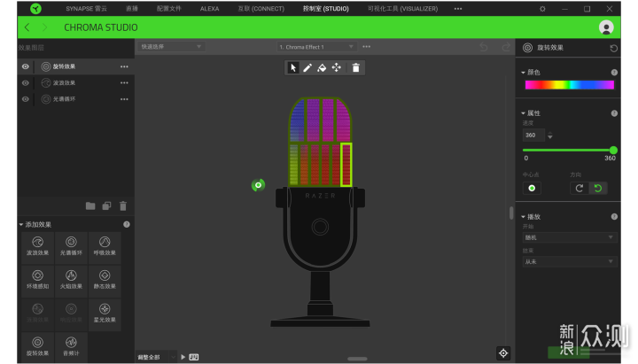Open the keyboard preview icon
The height and width of the screenshot is (364, 638).
point(194,357)
